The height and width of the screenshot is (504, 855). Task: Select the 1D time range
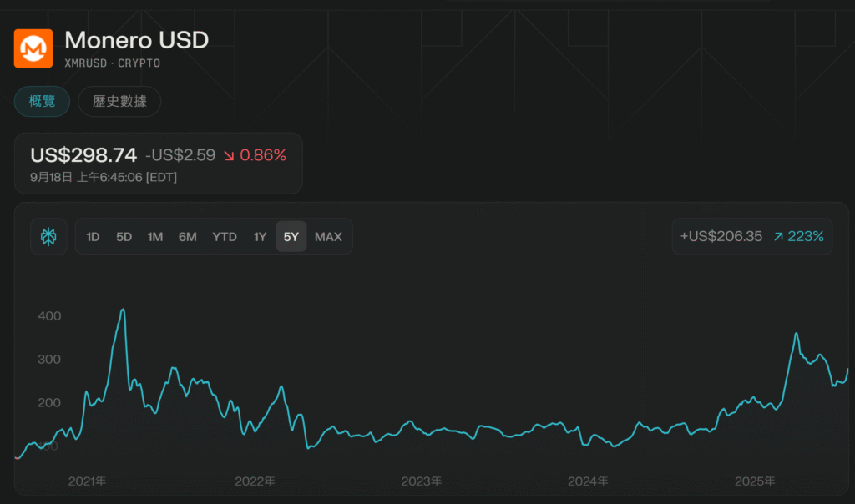(x=93, y=237)
